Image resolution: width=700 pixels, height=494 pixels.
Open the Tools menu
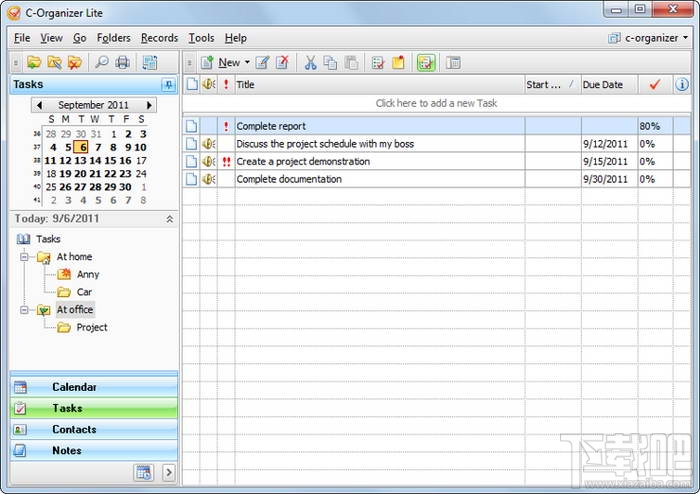coord(201,38)
